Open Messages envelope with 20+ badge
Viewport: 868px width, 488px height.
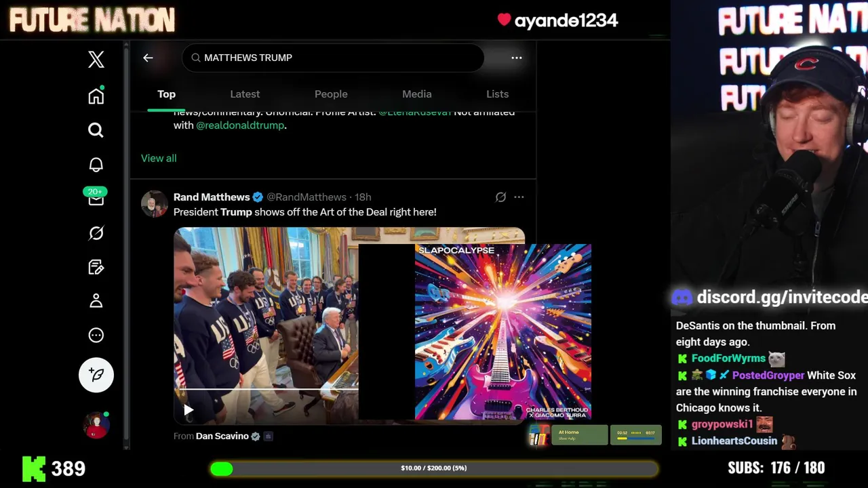96,197
